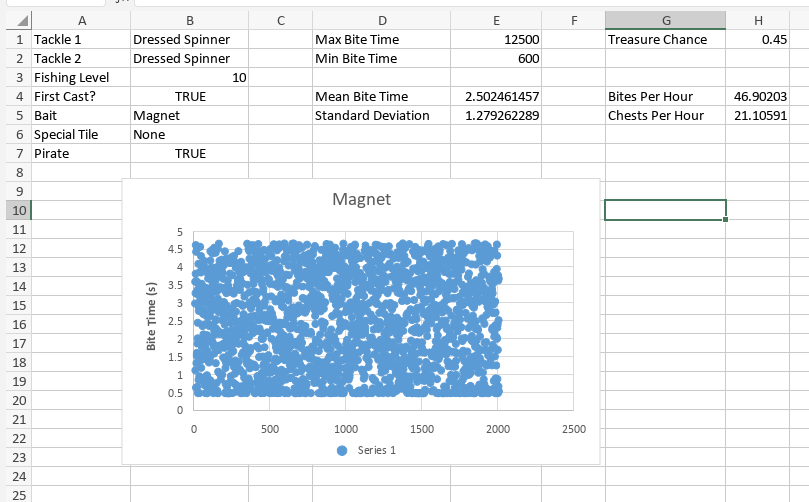Viewport: 809px width, 502px height.
Task: Select row 10 header
Action: 19,210
